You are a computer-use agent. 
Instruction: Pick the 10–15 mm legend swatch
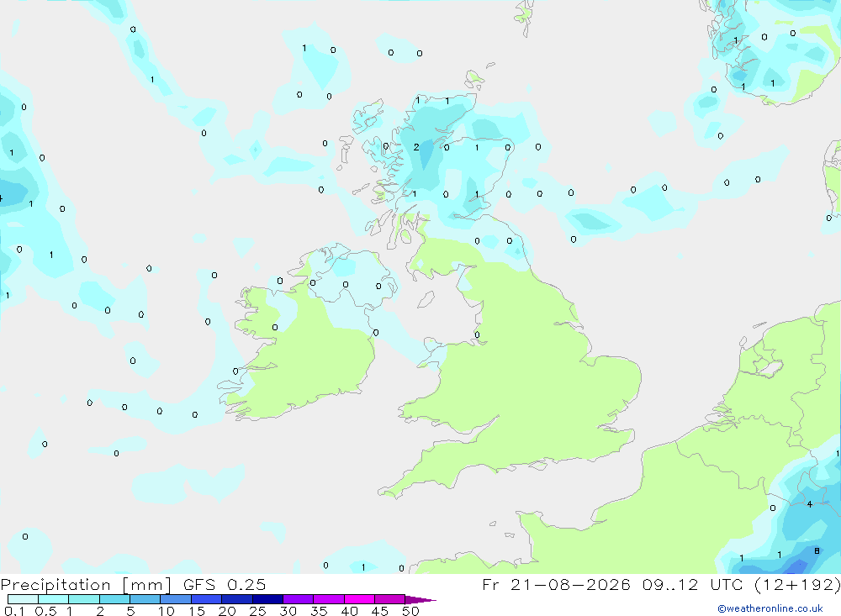[176, 599]
